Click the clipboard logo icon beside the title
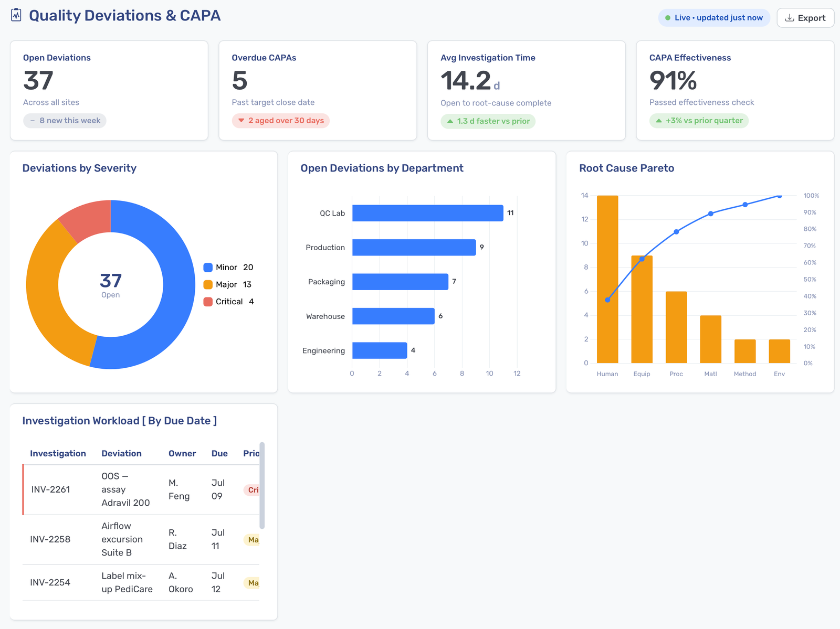The height and width of the screenshot is (629, 840). point(16,15)
